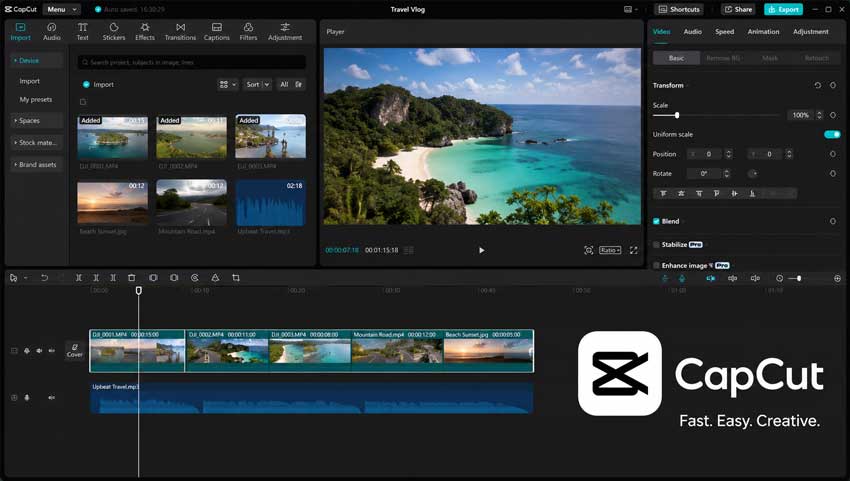
Task: Collapse the Device section
Action: click(36, 60)
